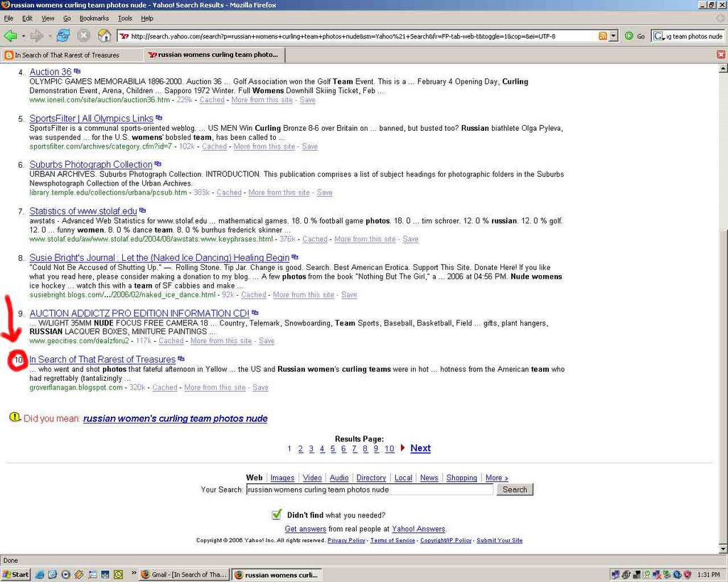Expand the hidden quick launch icons chevron
Image resolution: width=728 pixels, height=582 pixels.
[x=134, y=573]
